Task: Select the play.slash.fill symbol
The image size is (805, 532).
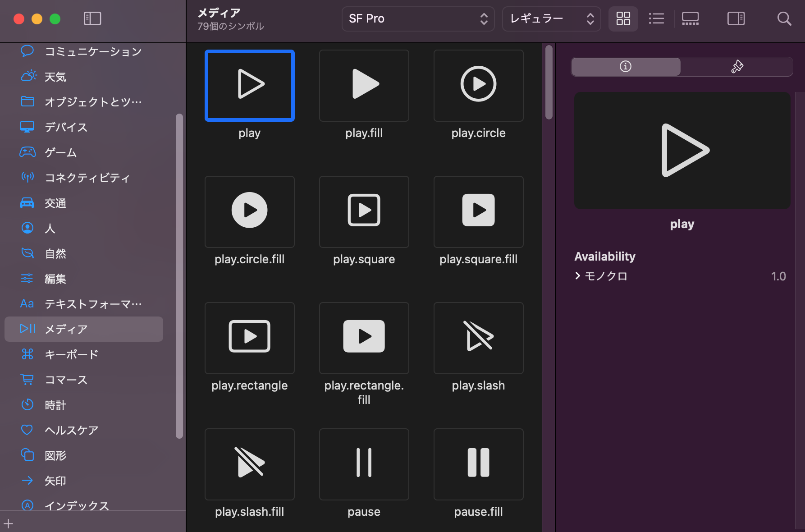Action: 250,464
